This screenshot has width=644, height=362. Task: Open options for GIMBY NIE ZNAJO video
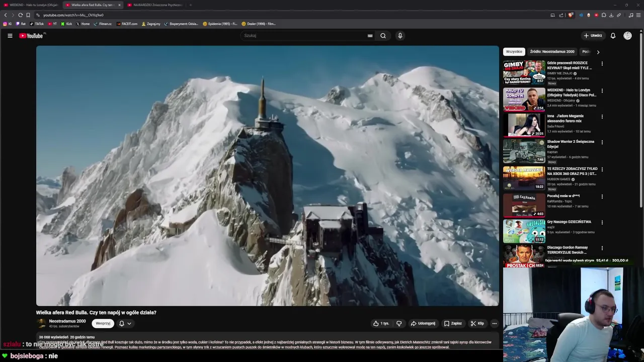click(x=602, y=64)
